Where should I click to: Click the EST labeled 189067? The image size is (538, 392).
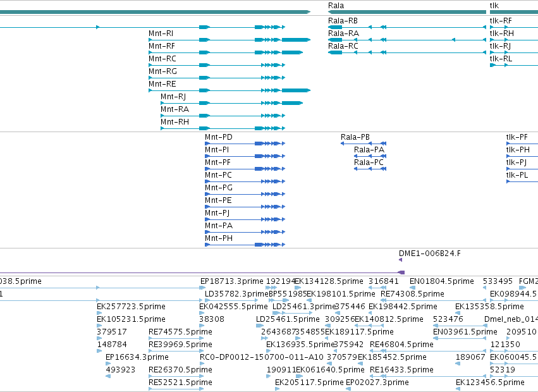[470, 358]
